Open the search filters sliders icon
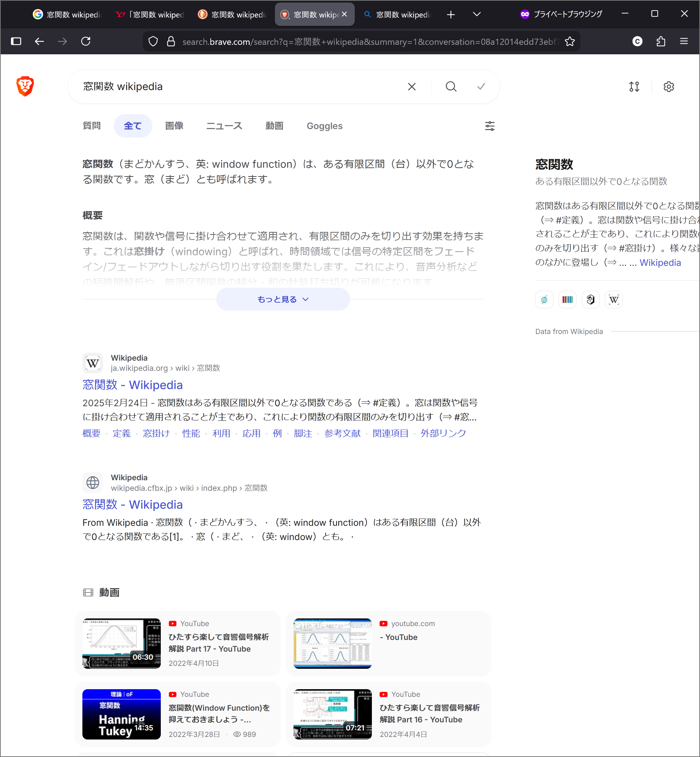 tap(489, 126)
